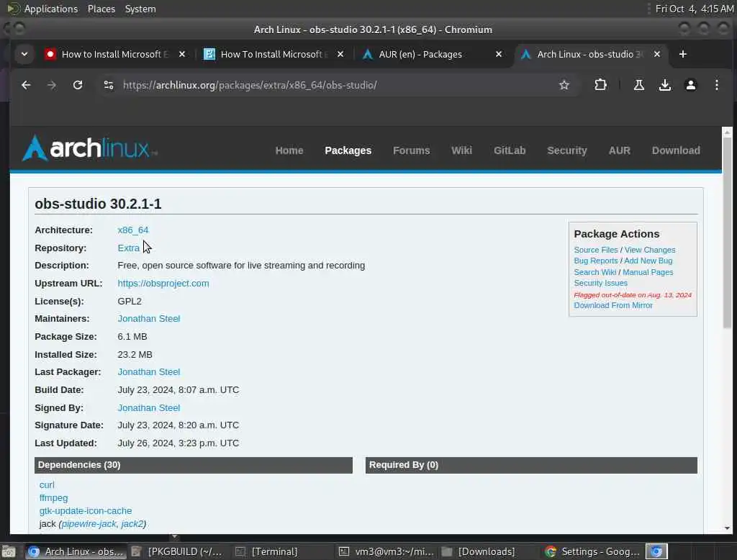
Task: Open the Bug Reports link
Action: (595, 261)
